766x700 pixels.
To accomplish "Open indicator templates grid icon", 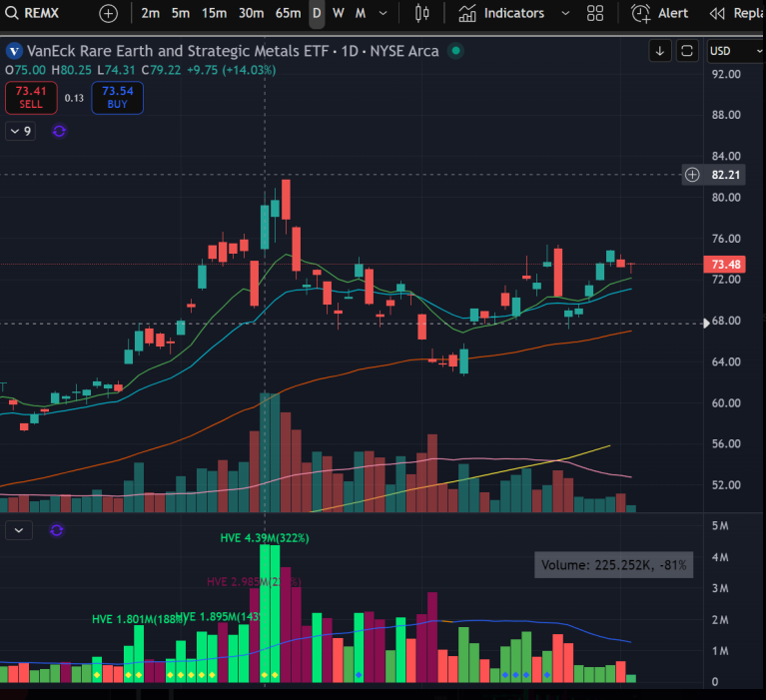I will 594,13.
